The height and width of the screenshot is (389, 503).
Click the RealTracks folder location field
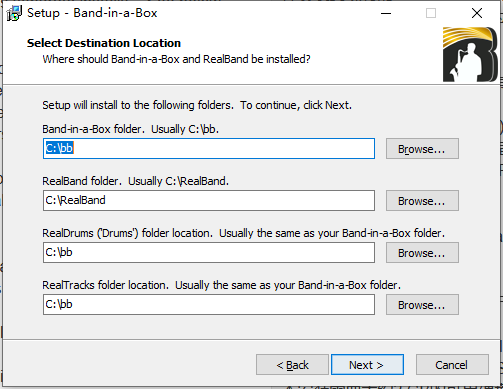point(209,304)
